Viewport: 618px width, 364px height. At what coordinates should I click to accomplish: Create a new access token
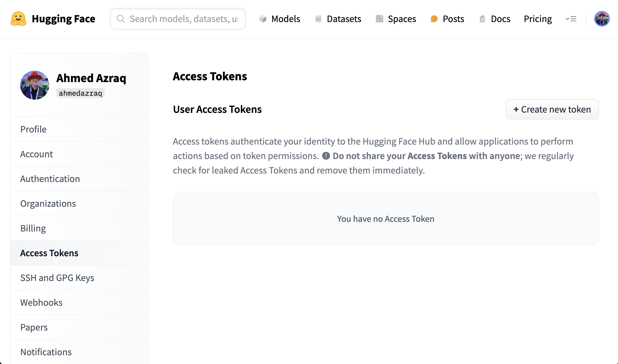click(x=552, y=109)
